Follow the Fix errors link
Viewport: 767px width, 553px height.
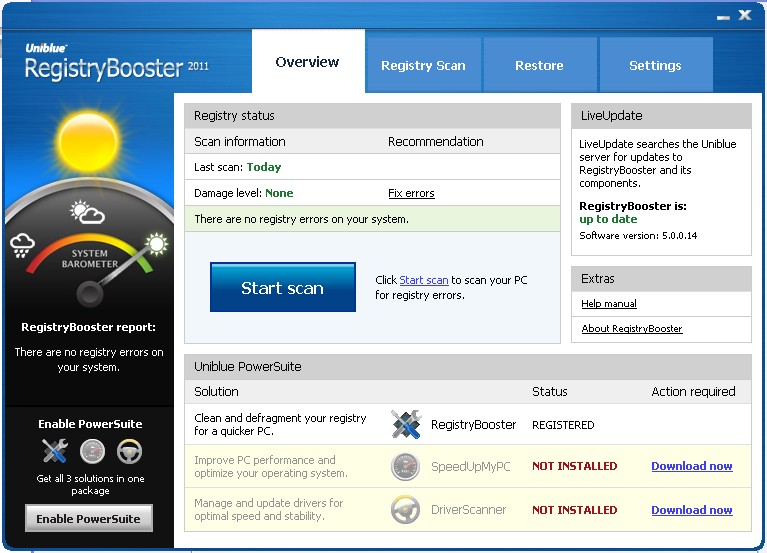pyautogui.click(x=411, y=193)
